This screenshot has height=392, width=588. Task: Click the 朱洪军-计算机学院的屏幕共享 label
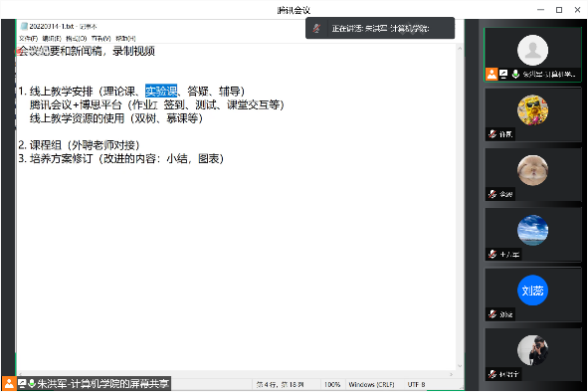[x=103, y=383]
